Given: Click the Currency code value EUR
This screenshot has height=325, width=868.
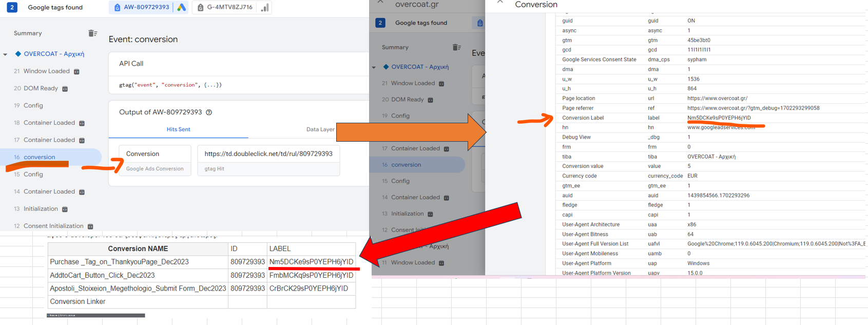Looking at the screenshot, I should [x=692, y=176].
